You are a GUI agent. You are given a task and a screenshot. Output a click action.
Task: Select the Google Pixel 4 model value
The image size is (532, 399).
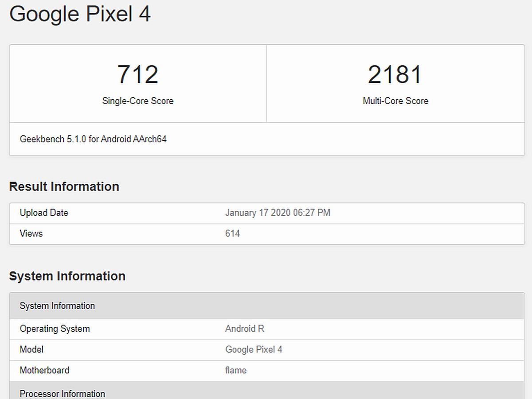click(x=254, y=349)
